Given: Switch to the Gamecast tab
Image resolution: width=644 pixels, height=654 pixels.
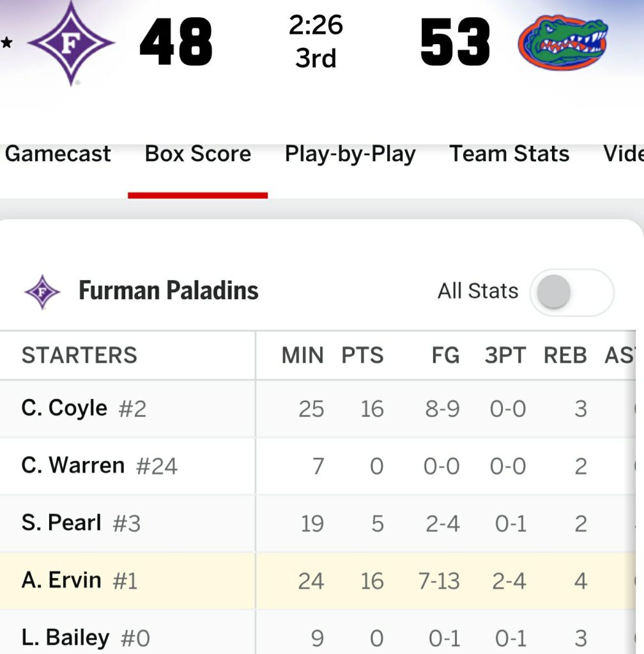Looking at the screenshot, I should [57, 154].
